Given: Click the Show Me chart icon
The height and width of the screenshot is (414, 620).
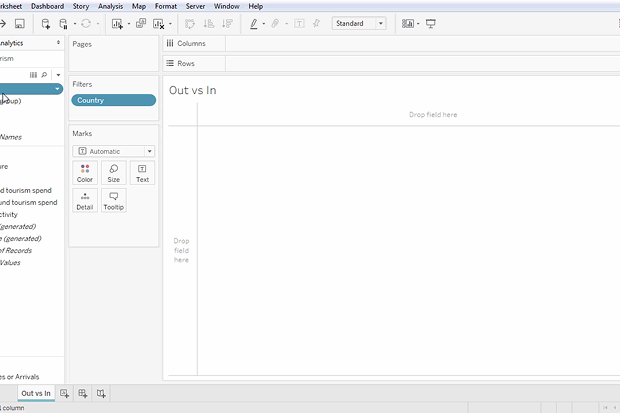Looking at the screenshot, I should [408, 23].
